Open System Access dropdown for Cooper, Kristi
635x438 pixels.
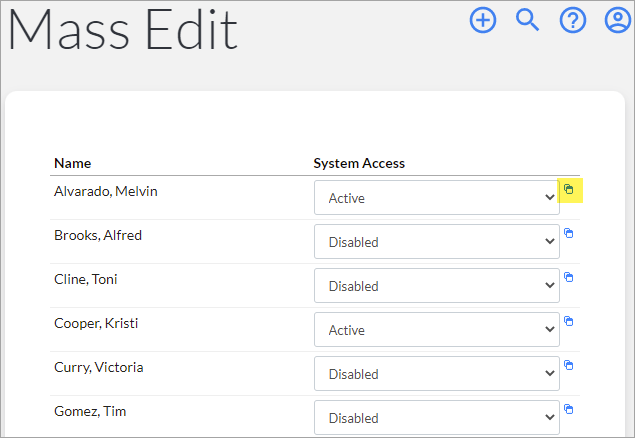click(437, 330)
